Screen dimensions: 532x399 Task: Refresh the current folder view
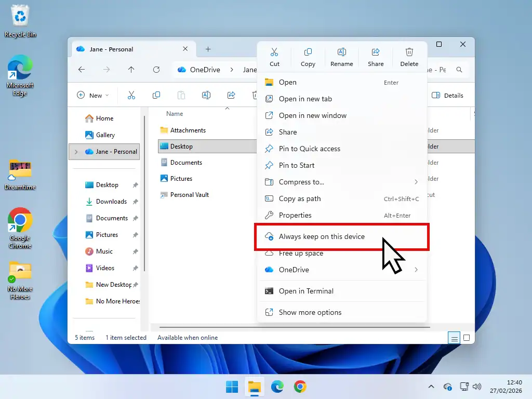[x=156, y=69]
